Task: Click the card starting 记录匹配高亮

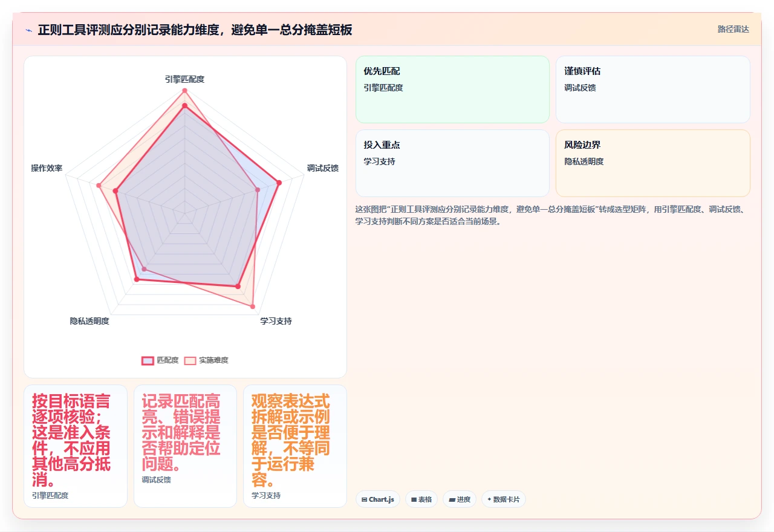Action: coord(185,446)
